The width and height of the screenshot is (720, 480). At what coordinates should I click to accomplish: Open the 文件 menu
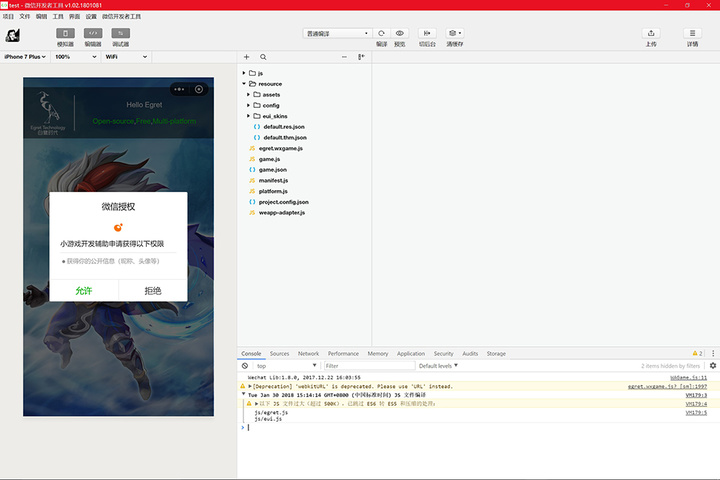tap(25, 17)
